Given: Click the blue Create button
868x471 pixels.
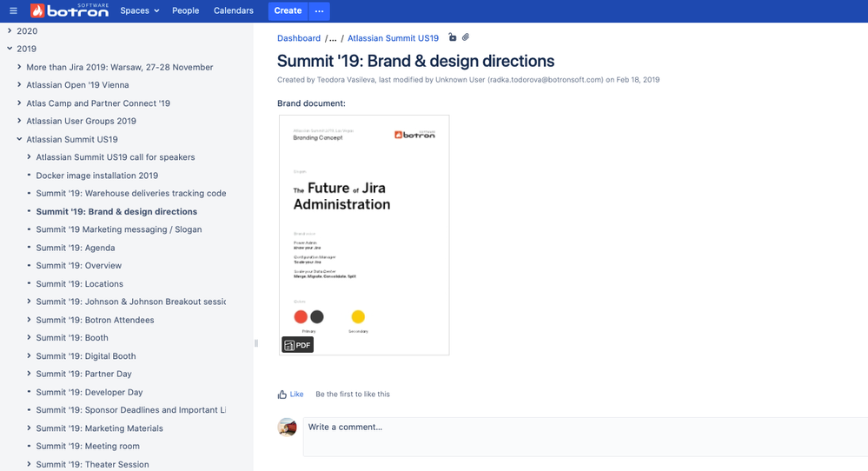Looking at the screenshot, I should pyautogui.click(x=288, y=10).
